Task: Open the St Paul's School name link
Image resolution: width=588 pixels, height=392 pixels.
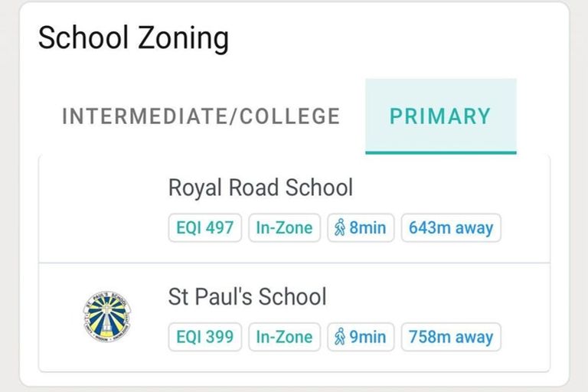Action: 247,296
